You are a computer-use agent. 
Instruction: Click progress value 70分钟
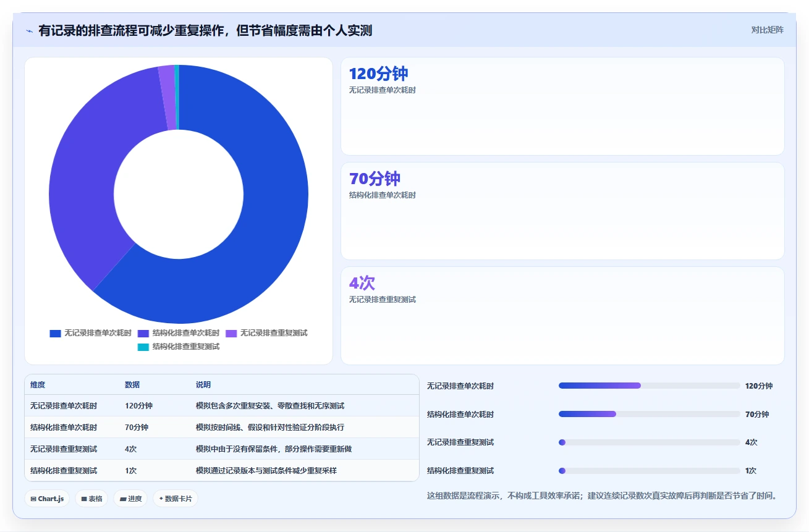click(757, 415)
